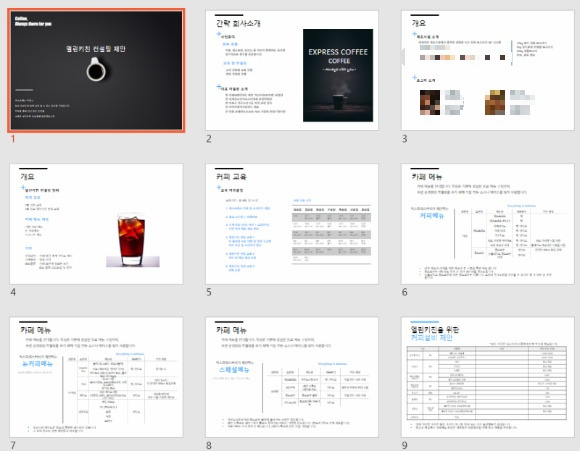Select slide 8 카페 메뉴 with 스페셜메뉴
The image size is (580, 451).
[x=292, y=377]
